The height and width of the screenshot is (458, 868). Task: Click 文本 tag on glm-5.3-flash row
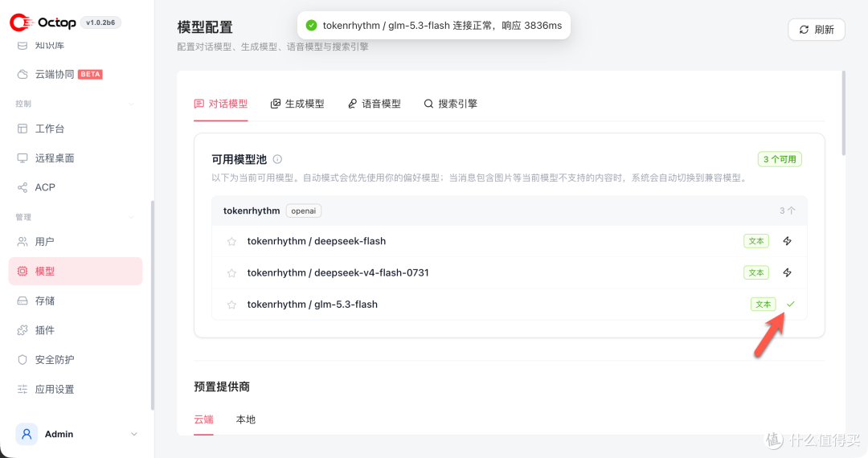pyautogui.click(x=764, y=305)
